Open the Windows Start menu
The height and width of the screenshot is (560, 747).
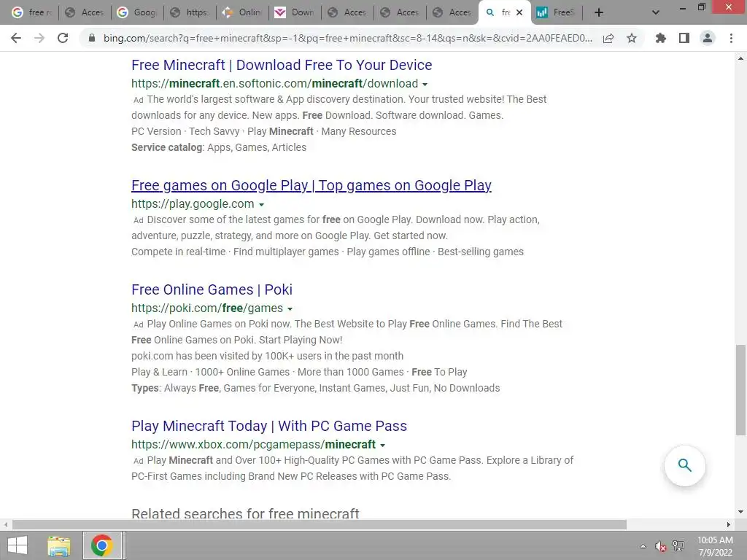pos(18,545)
